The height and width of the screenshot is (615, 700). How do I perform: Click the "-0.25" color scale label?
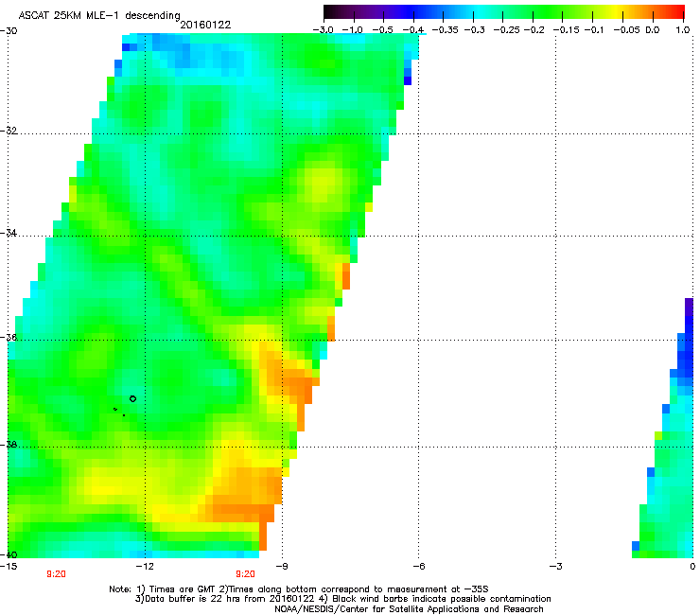point(506,30)
